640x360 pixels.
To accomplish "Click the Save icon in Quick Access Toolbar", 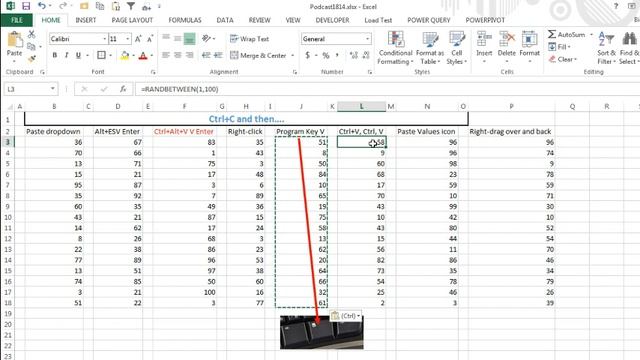I will (26, 6).
